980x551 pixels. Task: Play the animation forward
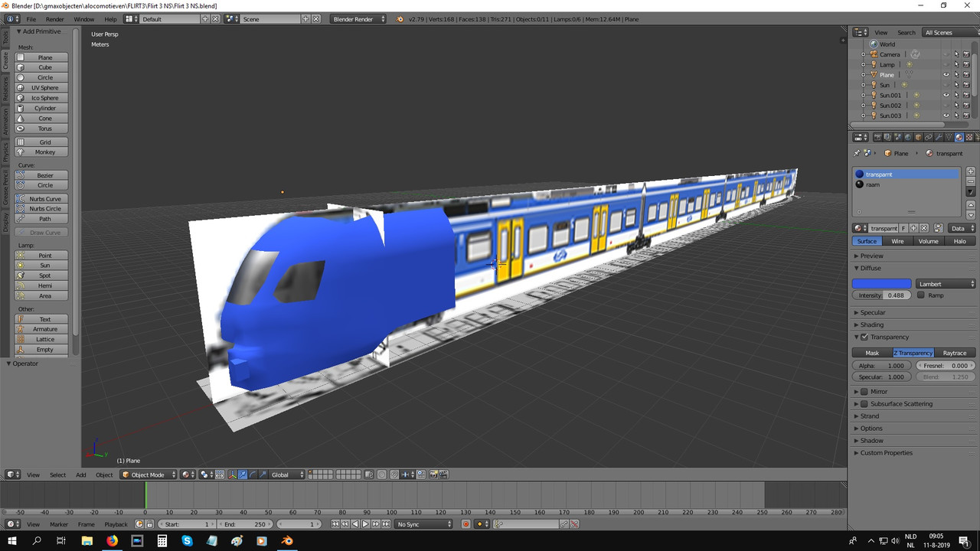[x=365, y=524]
